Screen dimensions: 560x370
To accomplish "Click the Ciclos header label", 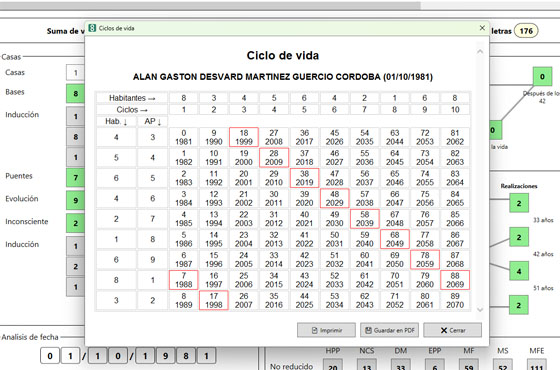I will (132, 110).
